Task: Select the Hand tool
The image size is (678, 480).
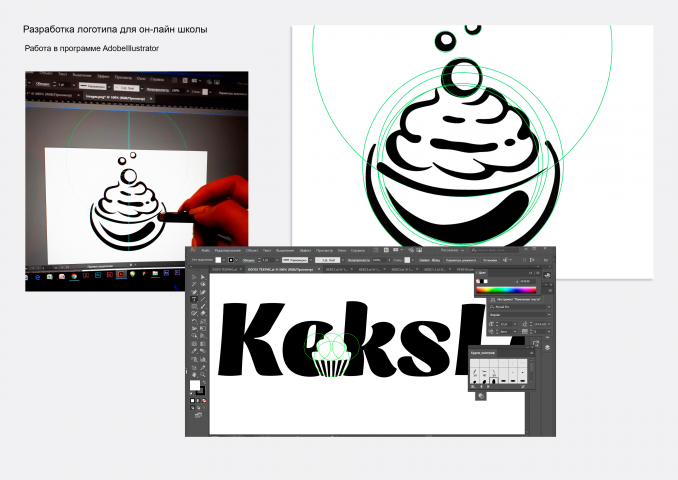Action: pos(194,374)
